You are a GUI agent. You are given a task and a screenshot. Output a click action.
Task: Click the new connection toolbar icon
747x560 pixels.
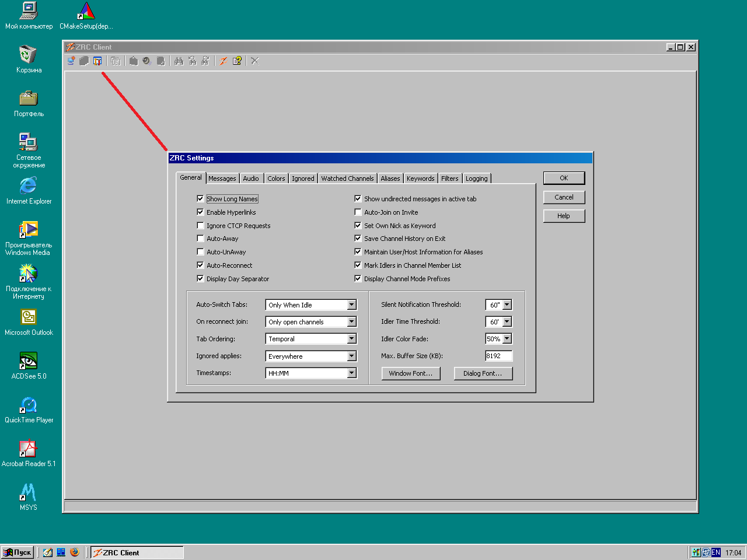tap(71, 61)
